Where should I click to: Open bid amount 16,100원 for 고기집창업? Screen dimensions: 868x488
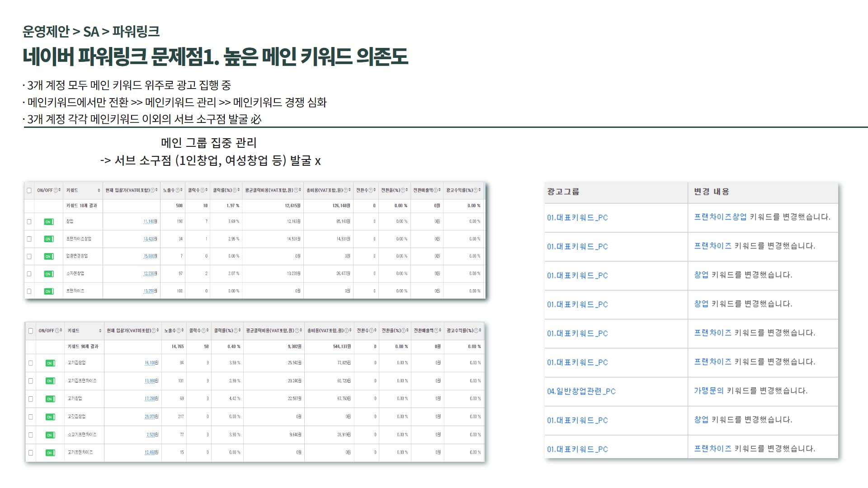(151, 363)
